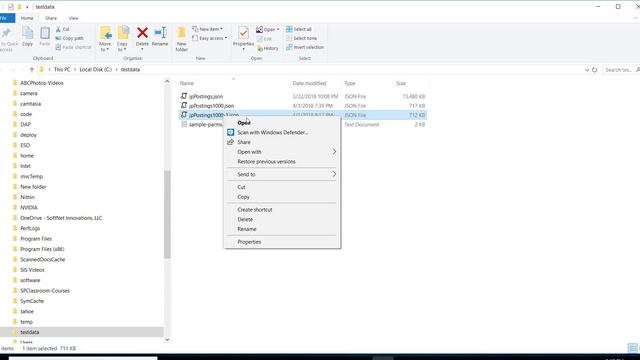Viewport: 640px width, 360px height.
Task: Switch to the Share ribbon tab
Action: [51, 18]
